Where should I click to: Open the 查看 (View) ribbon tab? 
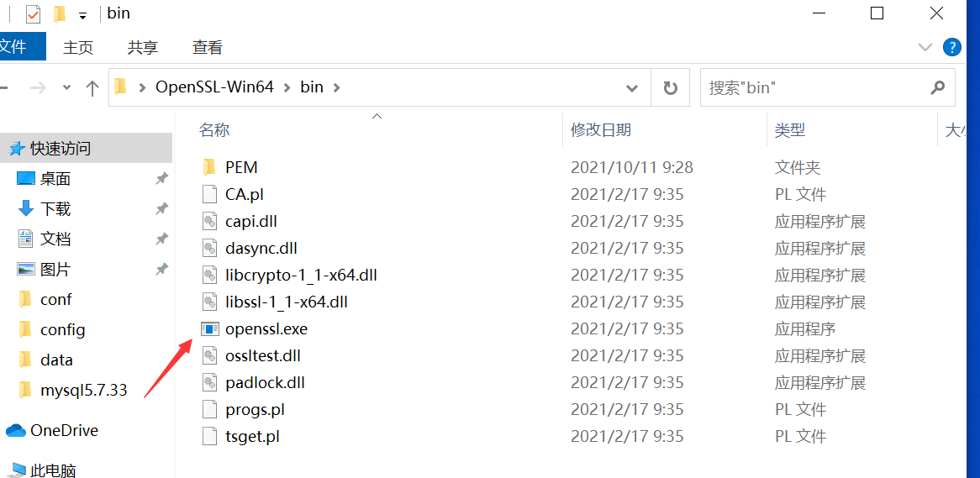coord(208,47)
